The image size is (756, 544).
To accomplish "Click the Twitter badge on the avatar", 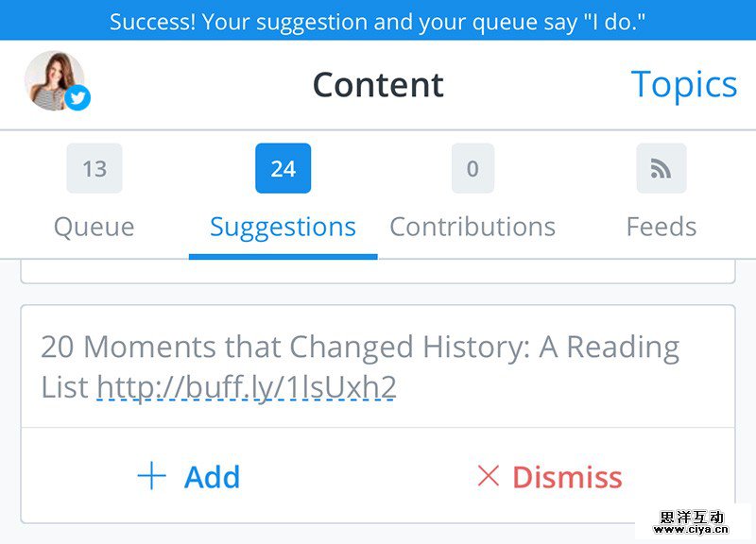I will tap(78, 97).
